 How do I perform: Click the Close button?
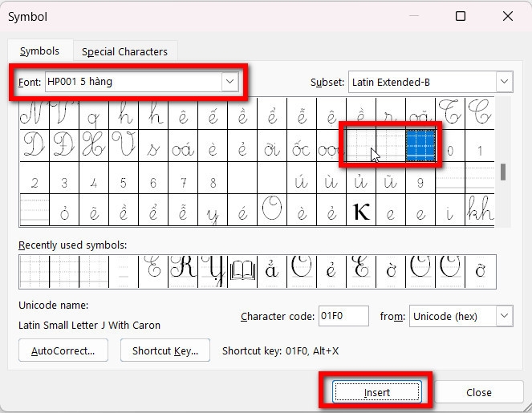click(x=479, y=392)
